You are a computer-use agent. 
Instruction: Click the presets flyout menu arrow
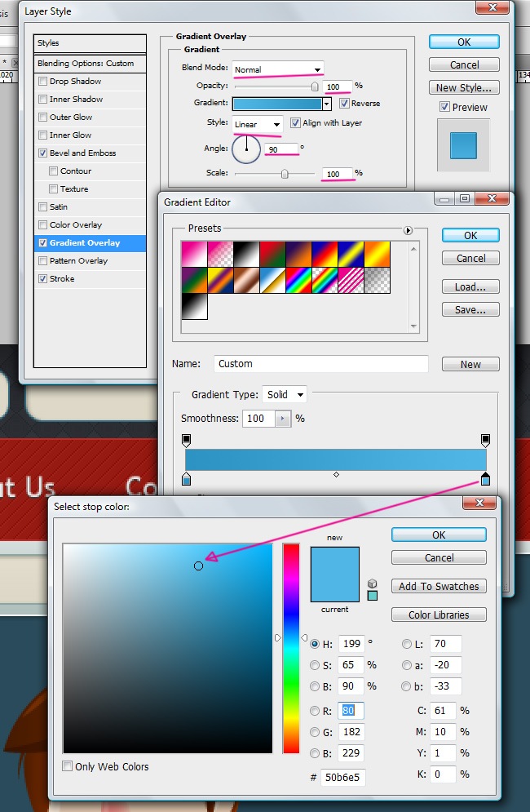point(409,230)
